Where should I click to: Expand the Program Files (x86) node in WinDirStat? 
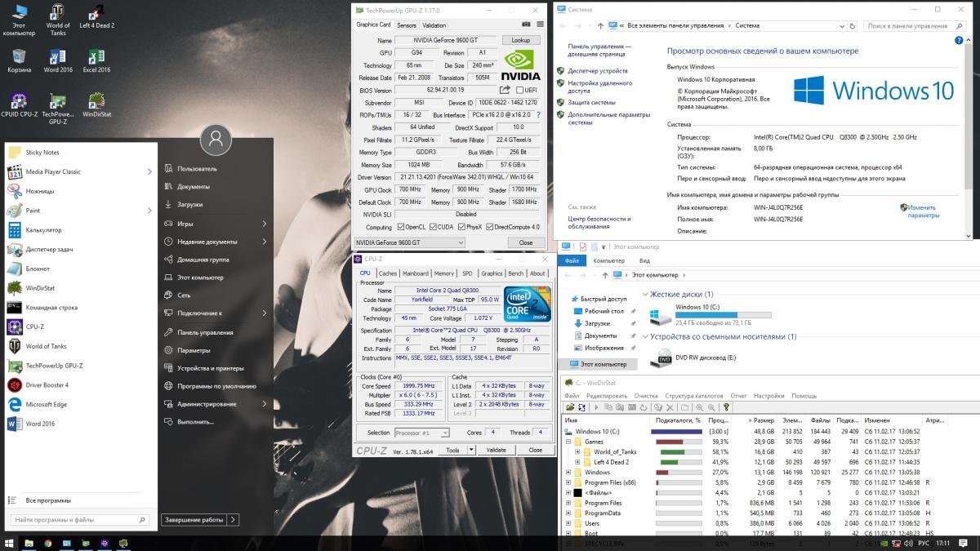pyautogui.click(x=568, y=482)
